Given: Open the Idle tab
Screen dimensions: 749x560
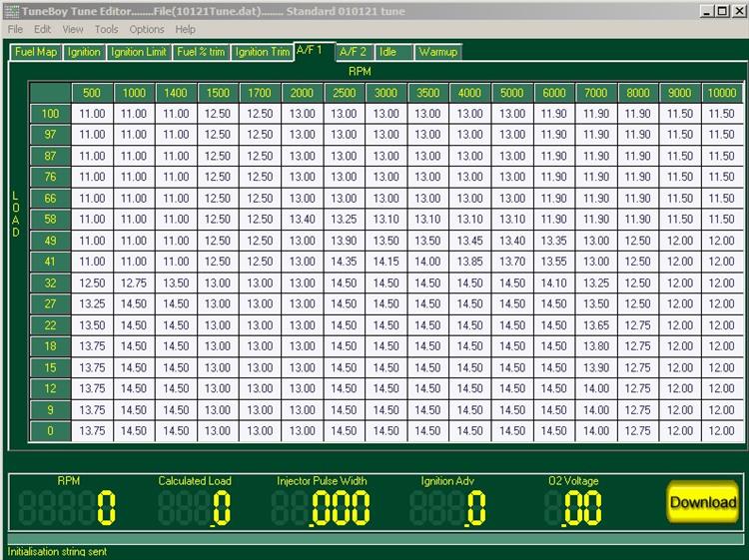Looking at the screenshot, I should coord(393,52).
